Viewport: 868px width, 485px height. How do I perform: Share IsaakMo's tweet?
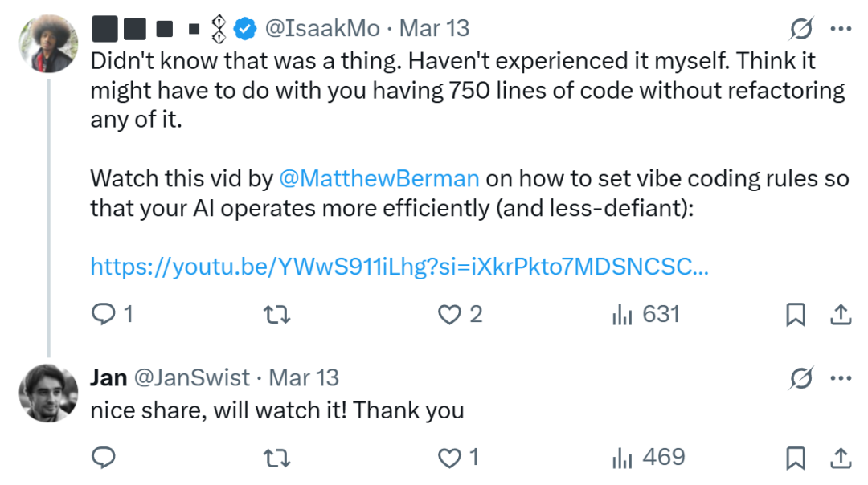pyautogui.click(x=841, y=315)
